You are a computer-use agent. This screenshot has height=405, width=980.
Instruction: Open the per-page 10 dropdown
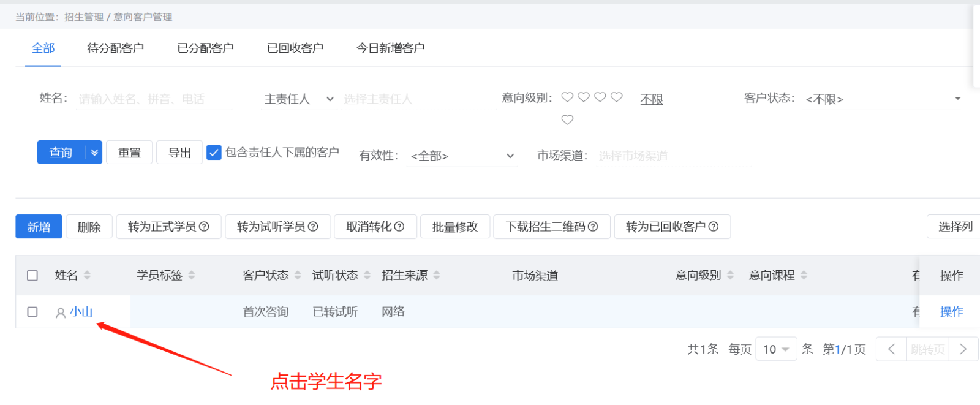coord(776,349)
